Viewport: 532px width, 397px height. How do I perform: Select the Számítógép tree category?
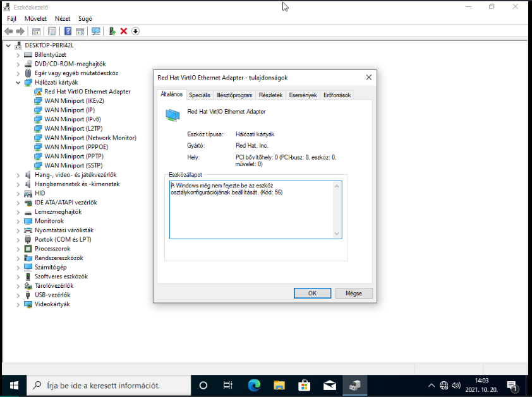point(51,267)
